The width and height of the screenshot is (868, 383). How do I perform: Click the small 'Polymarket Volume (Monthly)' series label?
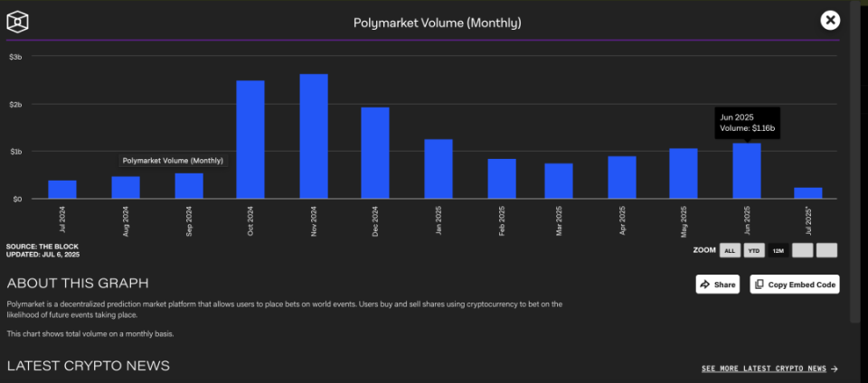pyautogui.click(x=173, y=161)
